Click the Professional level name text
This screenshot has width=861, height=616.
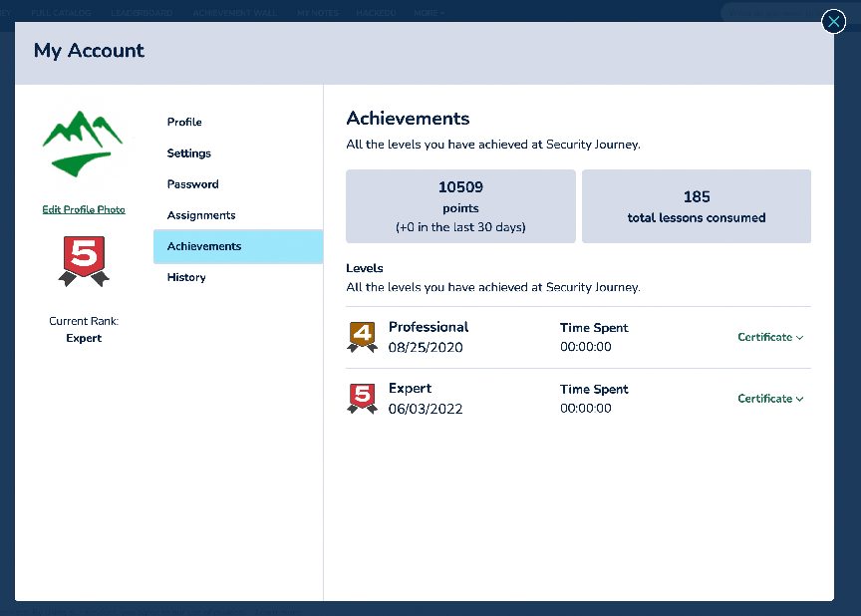429,327
